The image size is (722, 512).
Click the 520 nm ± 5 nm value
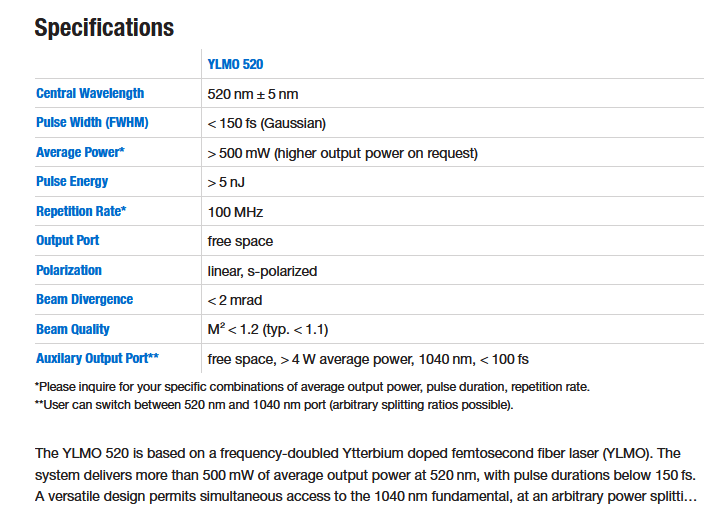pyautogui.click(x=253, y=94)
